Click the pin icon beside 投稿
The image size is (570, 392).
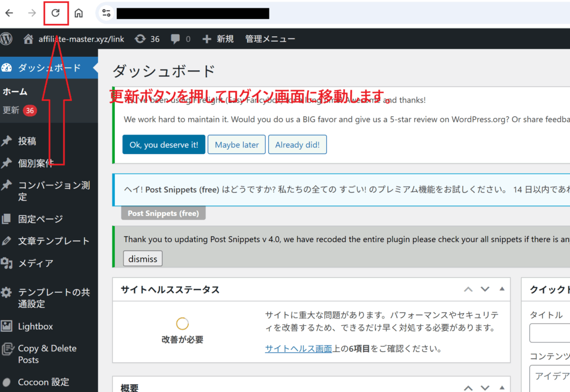coord(7,141)
